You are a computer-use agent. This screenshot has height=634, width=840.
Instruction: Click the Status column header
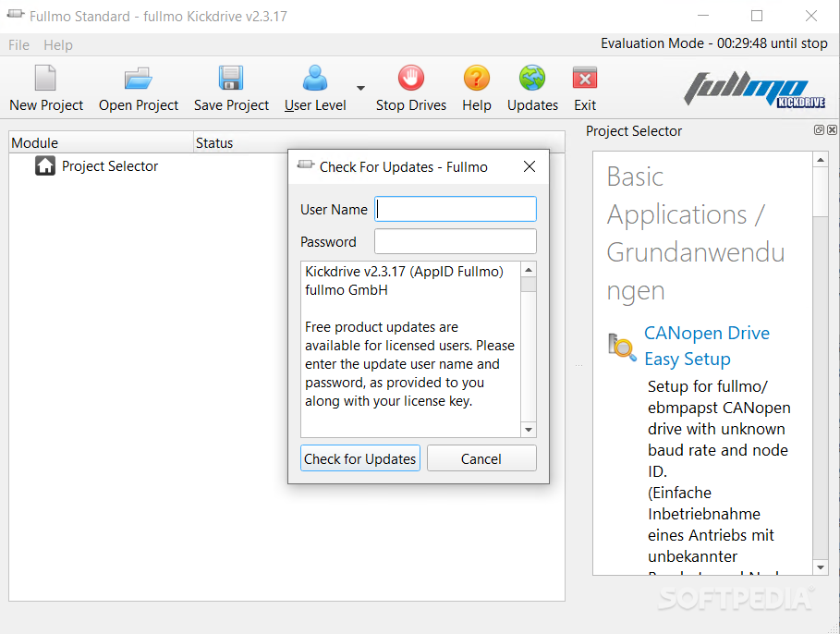tap(379, 143)
